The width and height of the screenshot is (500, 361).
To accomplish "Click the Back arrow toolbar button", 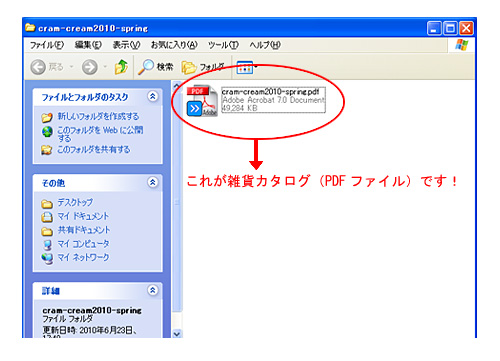I will [38, 67].
